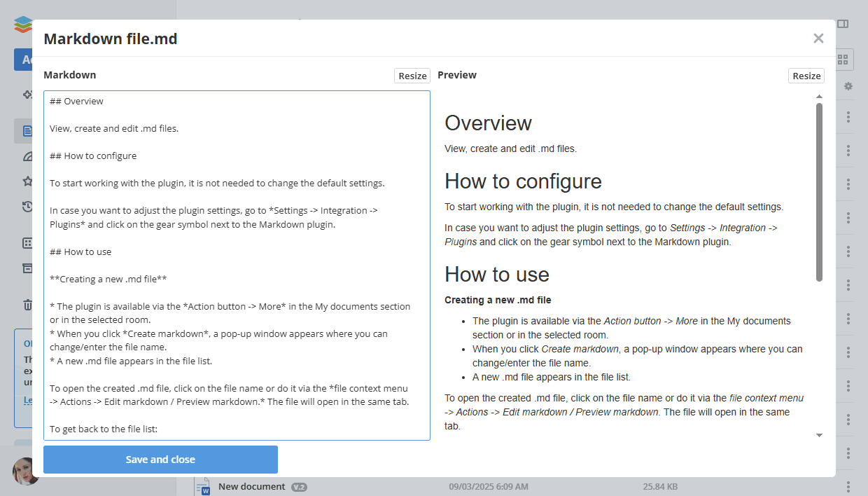Open Trash icon in left sidebar
The width and height of the screenshot is (868, 496).
tap(27, 305)
